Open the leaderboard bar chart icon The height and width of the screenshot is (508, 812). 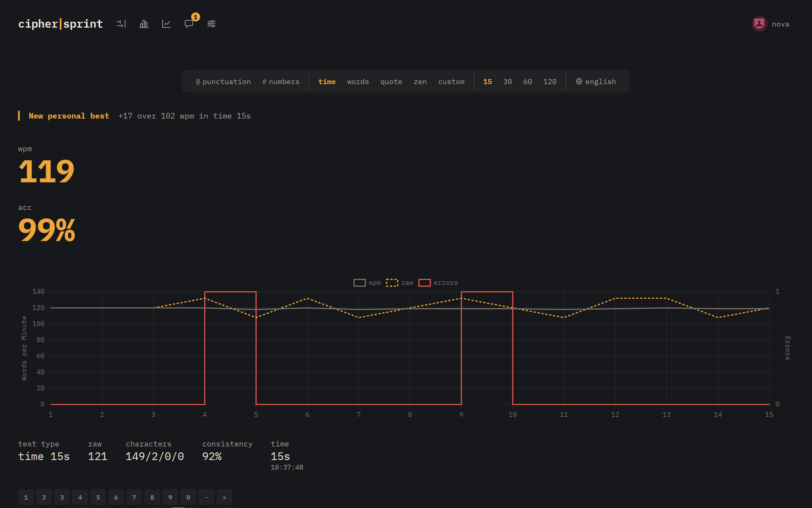144,24
